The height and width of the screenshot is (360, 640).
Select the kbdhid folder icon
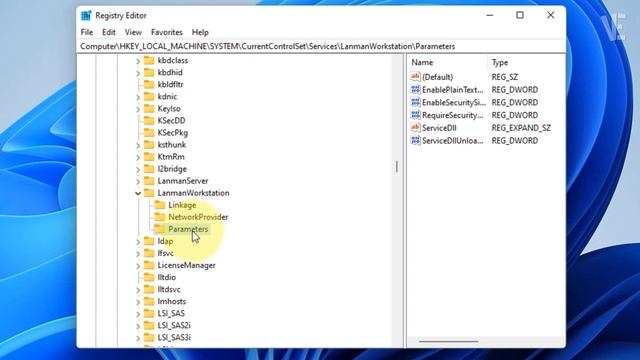pos(149,72)
